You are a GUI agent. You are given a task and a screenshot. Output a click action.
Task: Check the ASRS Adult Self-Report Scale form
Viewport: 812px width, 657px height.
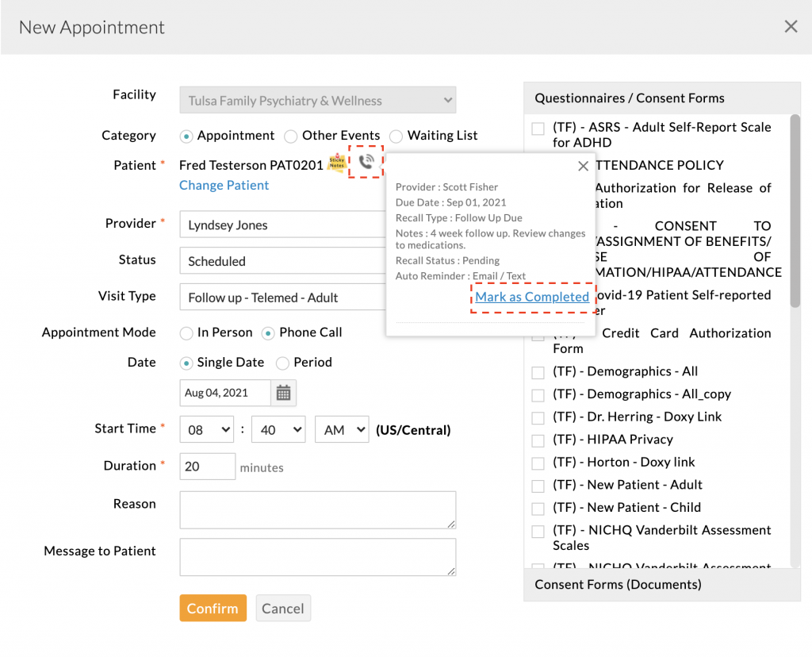point(538,129)
